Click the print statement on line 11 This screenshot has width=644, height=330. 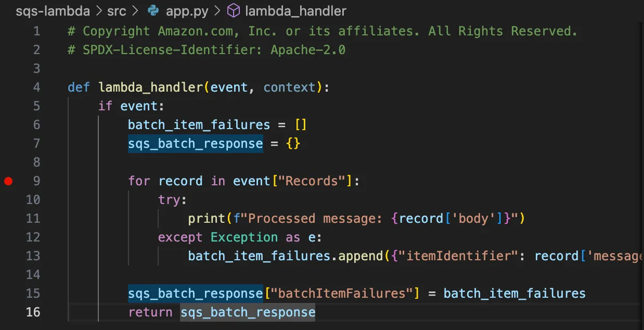tap(206, 218)
